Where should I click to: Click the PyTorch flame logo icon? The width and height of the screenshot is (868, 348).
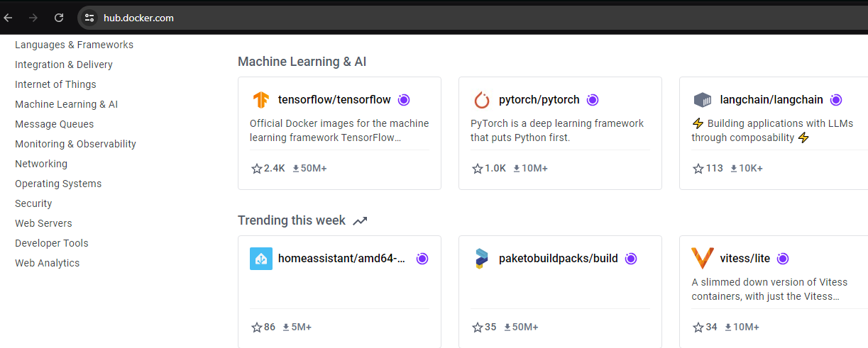tap(482, 100)
